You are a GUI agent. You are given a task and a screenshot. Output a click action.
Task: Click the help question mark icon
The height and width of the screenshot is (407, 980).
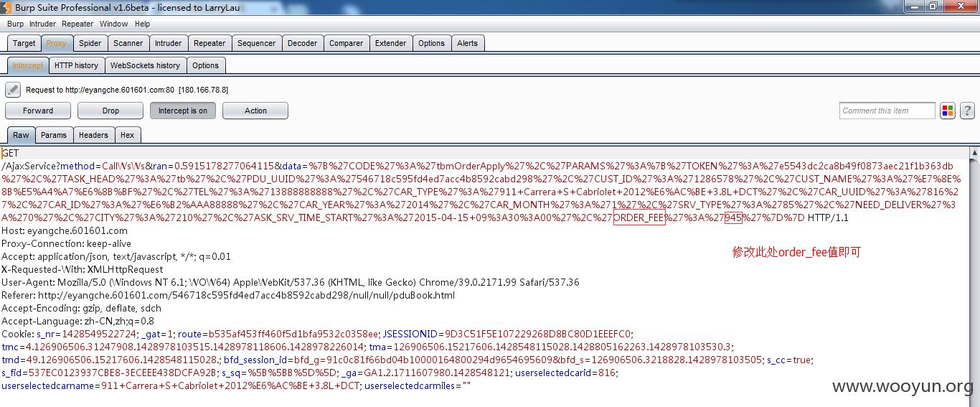coord(967,111)
